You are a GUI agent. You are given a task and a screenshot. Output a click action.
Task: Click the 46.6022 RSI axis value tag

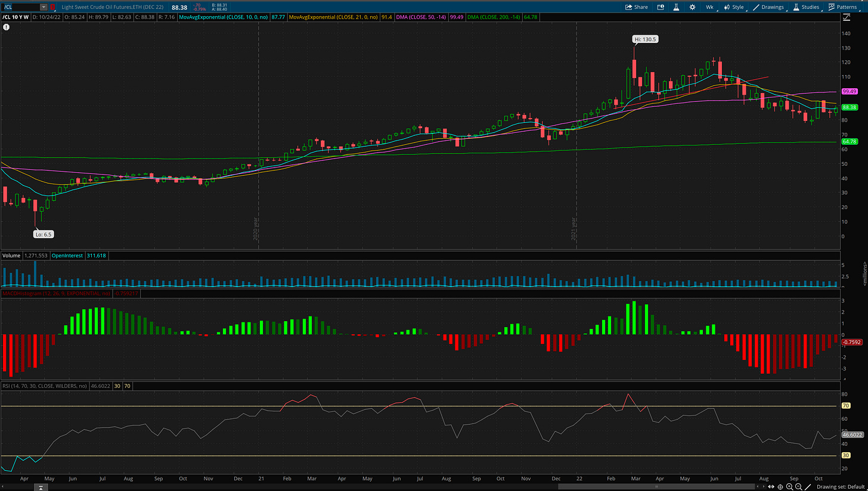[x=851, y=435]
